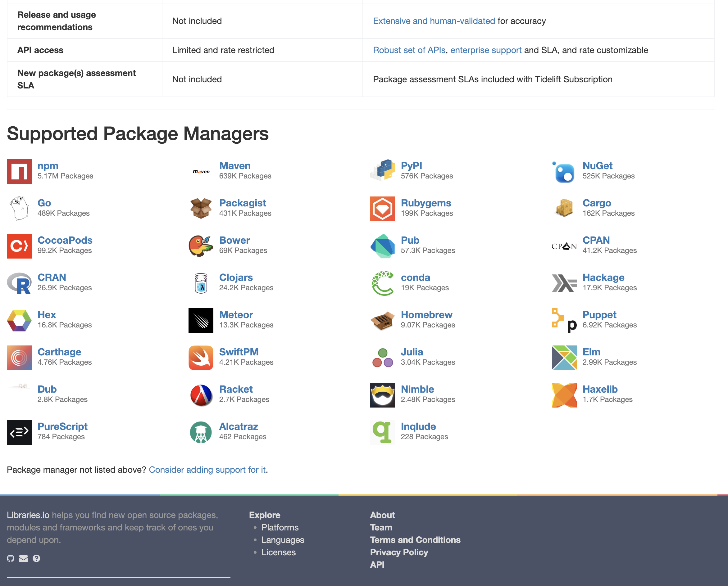Open Privacy Policy footer link
The height and width of the screenshot is (586, 728).
398,552
